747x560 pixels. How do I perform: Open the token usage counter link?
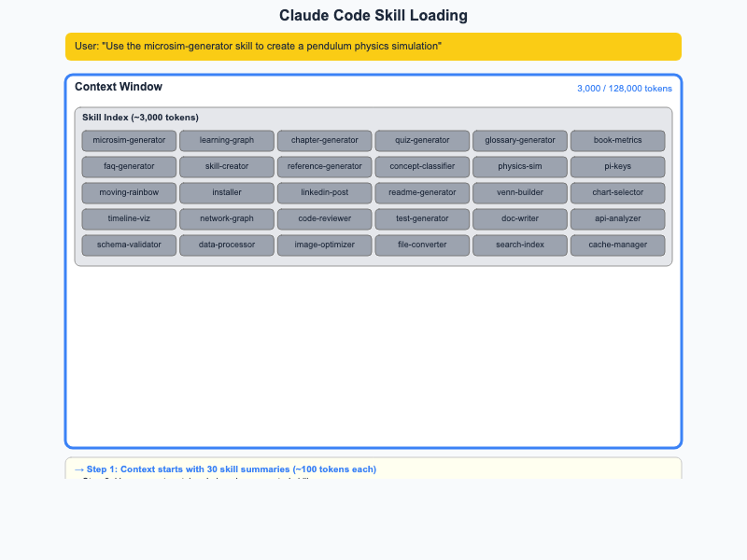pos(624,88)
